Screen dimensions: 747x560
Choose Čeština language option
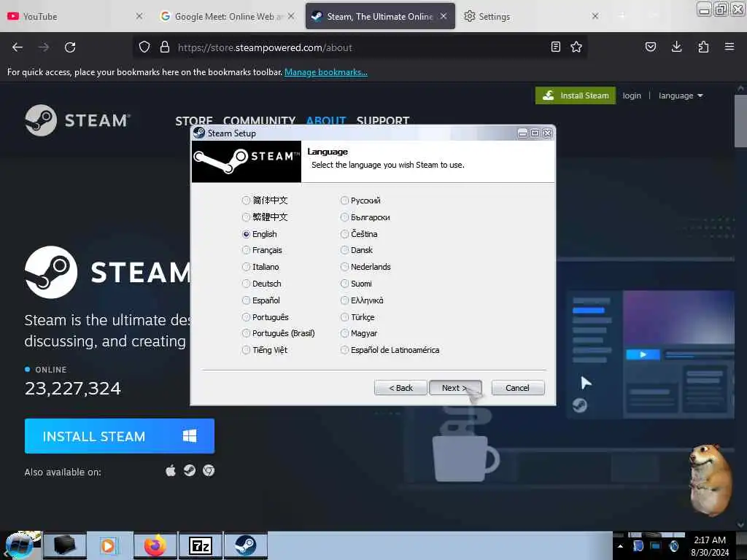click(359, 234)
